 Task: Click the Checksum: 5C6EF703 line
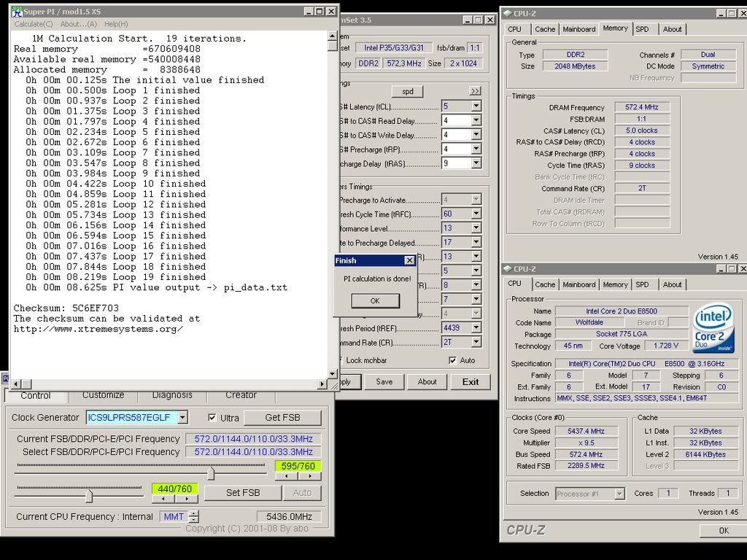coord(66,308)
